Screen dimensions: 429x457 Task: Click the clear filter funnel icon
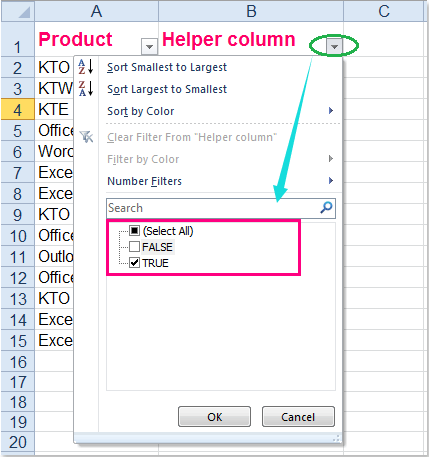[87, 137]
